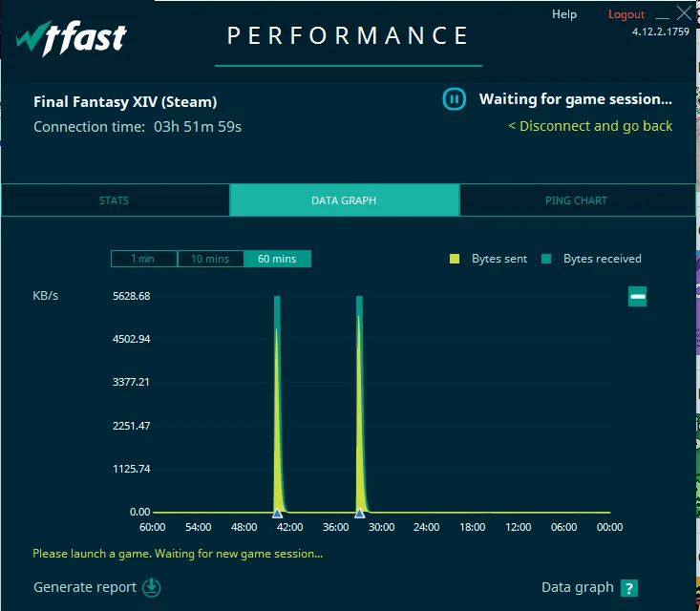700x611 pixels.
Task: Click the 06:00 time axis label
Action: 563,527
